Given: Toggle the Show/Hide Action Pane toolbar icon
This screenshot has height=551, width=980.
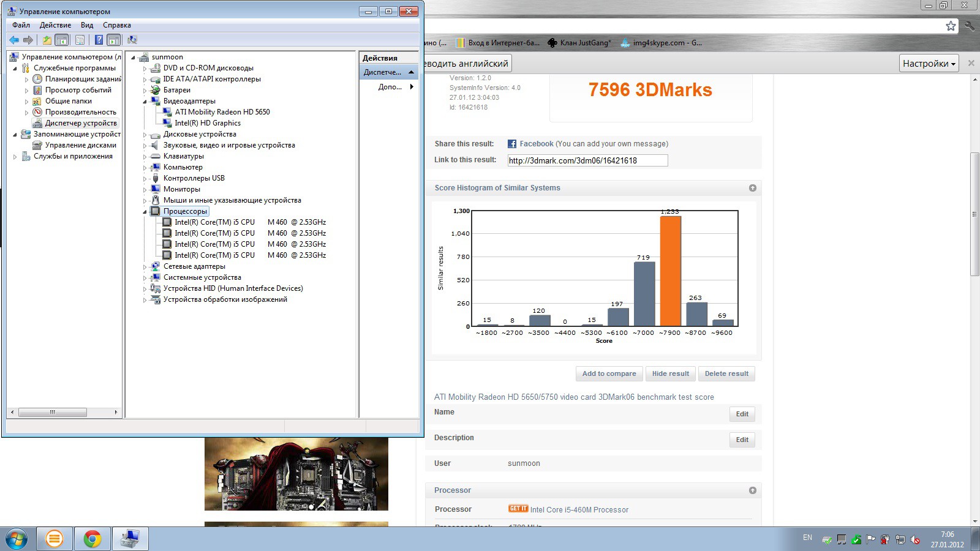Looking at the screenshot, I should 113,40.
